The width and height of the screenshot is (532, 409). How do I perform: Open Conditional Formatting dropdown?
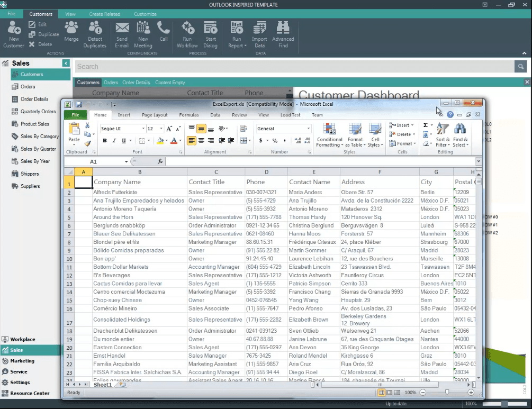pos(329,134)
